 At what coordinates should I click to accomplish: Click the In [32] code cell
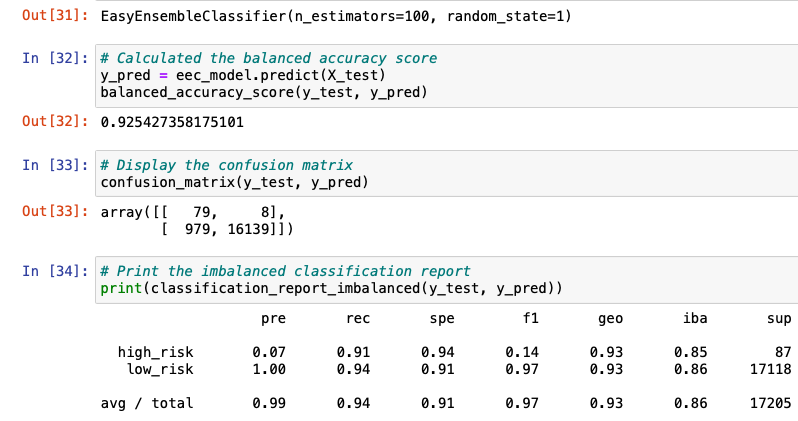tap(447, 75)
